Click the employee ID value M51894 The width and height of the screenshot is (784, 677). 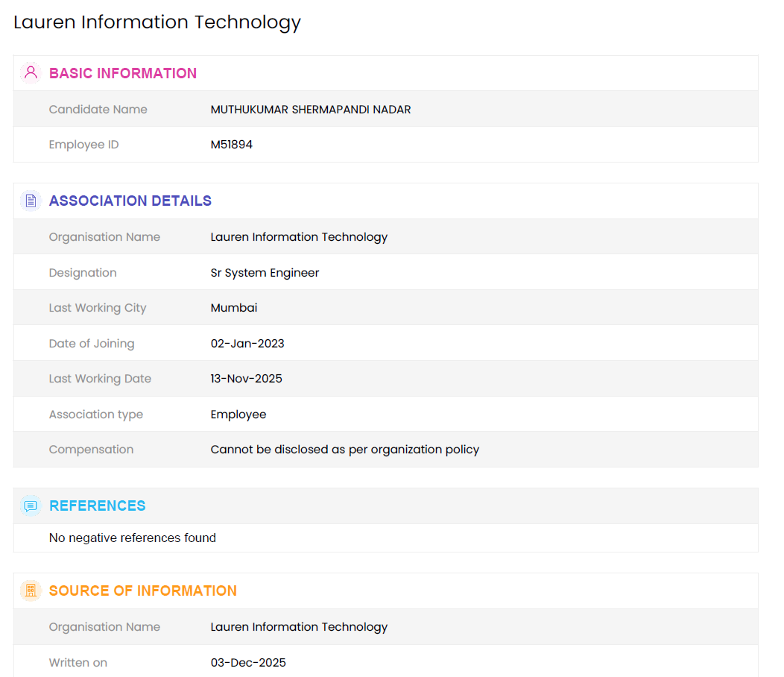(232, 145)
